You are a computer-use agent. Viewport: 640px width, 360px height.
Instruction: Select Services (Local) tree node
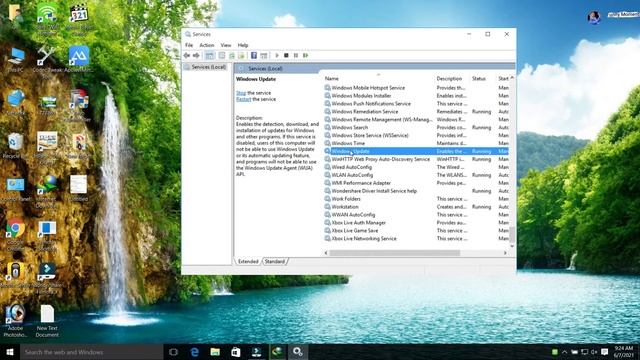click(209, 67)
